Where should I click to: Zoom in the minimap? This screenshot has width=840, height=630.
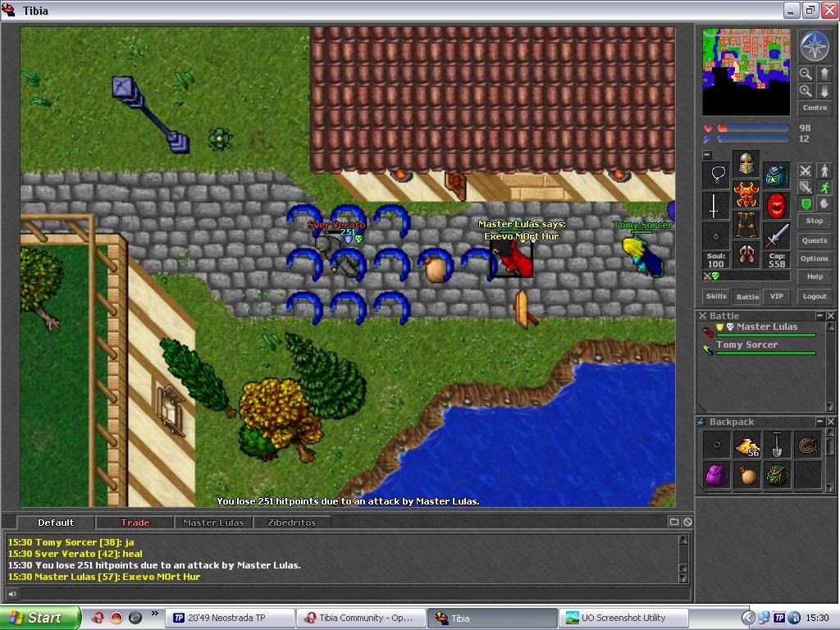(806, 91)
